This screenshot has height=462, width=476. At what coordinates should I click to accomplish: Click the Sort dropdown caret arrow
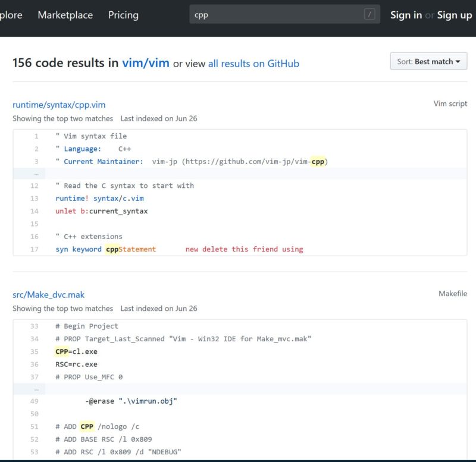(458, 62)
